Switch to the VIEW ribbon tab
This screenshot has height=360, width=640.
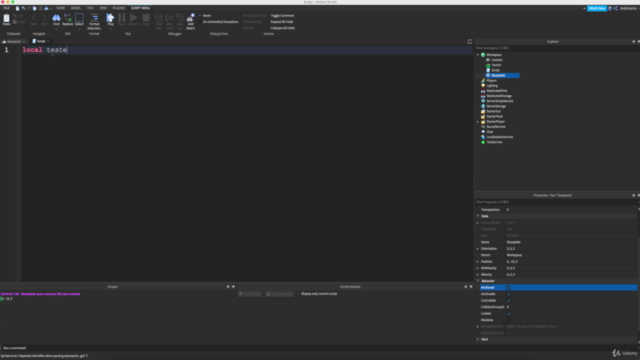103,8
